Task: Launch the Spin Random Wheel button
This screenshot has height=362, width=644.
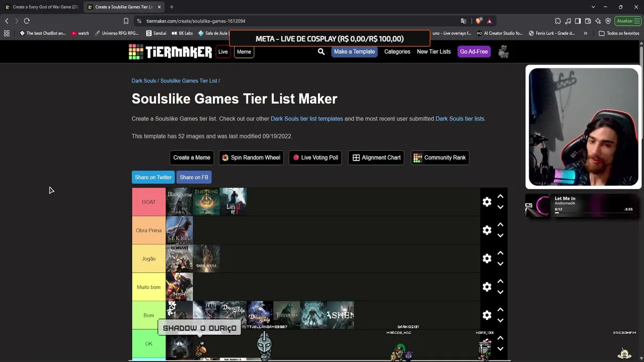Action: 251,157
